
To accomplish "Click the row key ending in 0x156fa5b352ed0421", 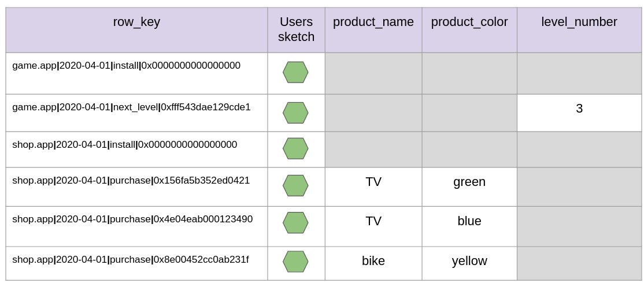I will pyautogui.click(x=131, y=180).
